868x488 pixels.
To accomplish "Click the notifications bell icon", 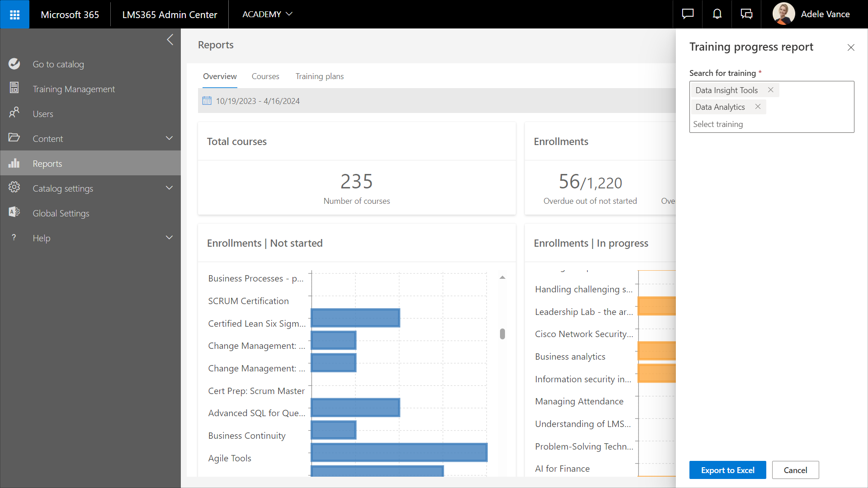I will 717,14.
